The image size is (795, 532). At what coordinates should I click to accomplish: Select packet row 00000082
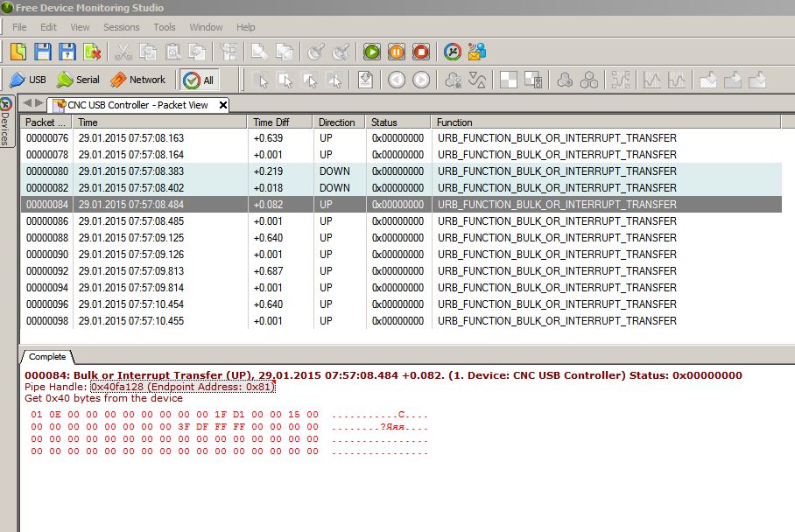(401, 188)
